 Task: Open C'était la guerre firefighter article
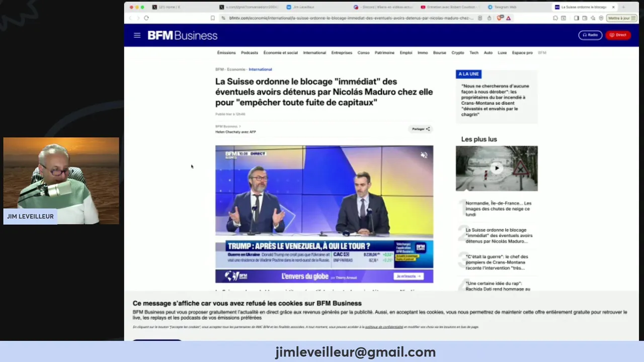pyautogui.click(x=497, y=262)
